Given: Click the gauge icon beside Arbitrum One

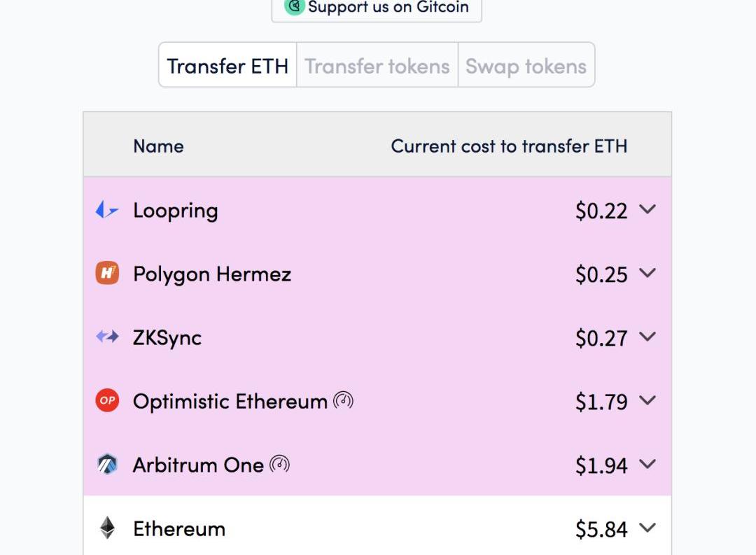Looking at the screenshot, I should click(279, 464).
